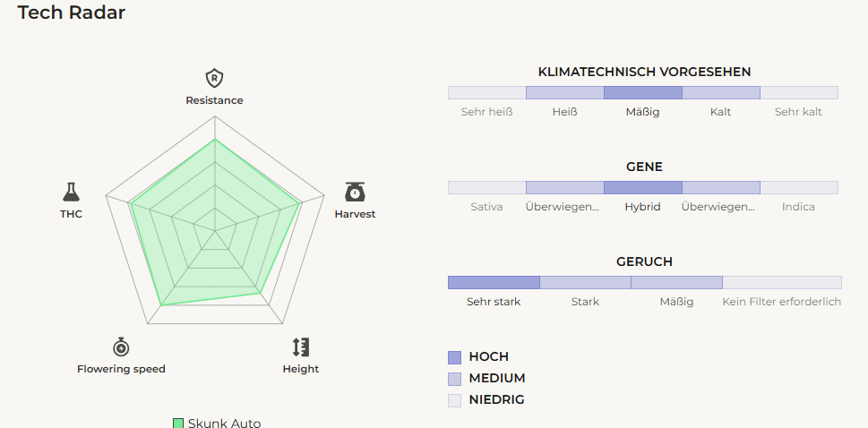Click the Hybrid segment in Gene bar
868x428 pixels.
[x=642, y=188]
